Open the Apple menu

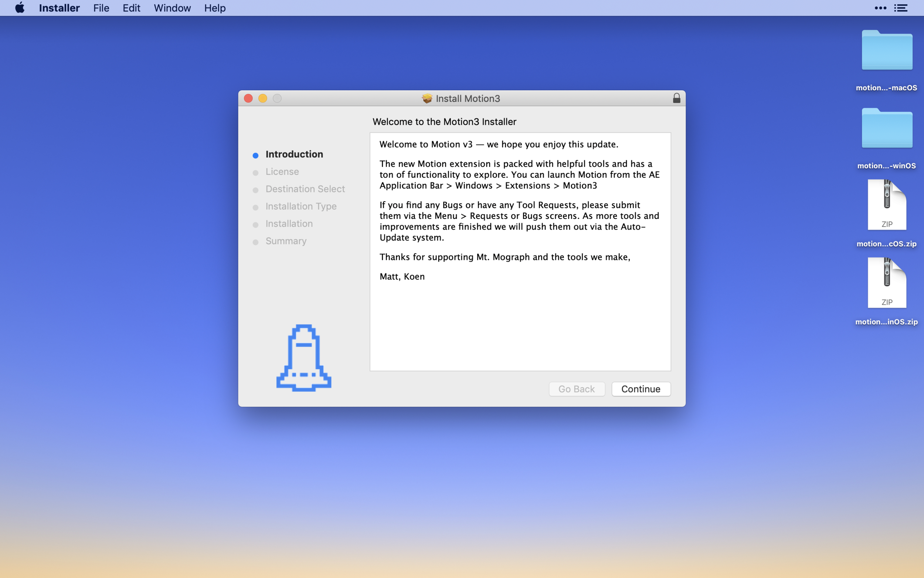click(20, 8)
